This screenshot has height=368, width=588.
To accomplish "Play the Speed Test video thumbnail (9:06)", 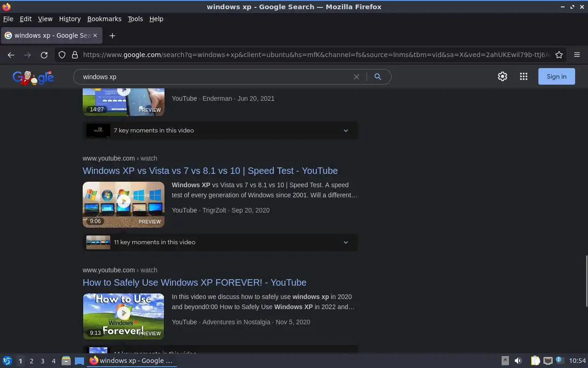I will click(x=124, y=205).
